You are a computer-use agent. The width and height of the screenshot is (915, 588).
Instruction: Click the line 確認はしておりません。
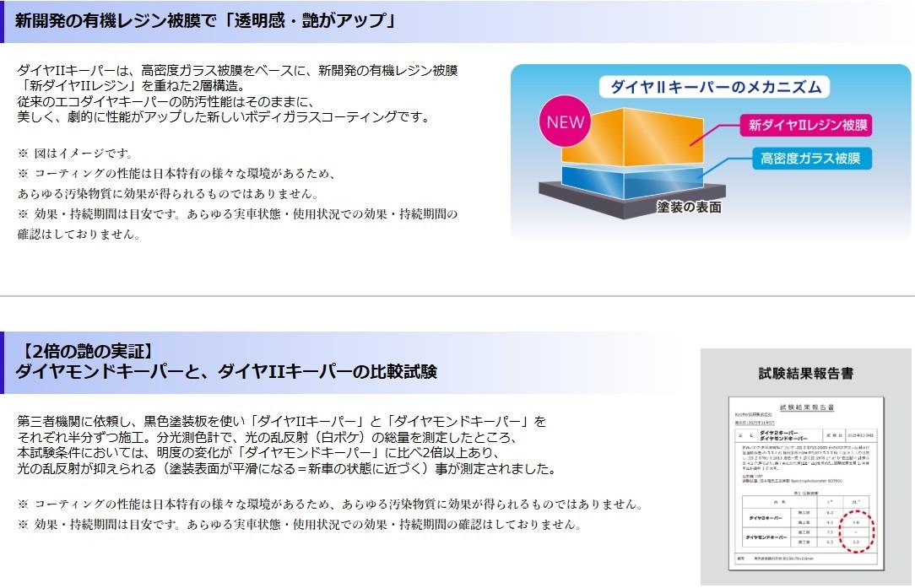tap(79, 235)
